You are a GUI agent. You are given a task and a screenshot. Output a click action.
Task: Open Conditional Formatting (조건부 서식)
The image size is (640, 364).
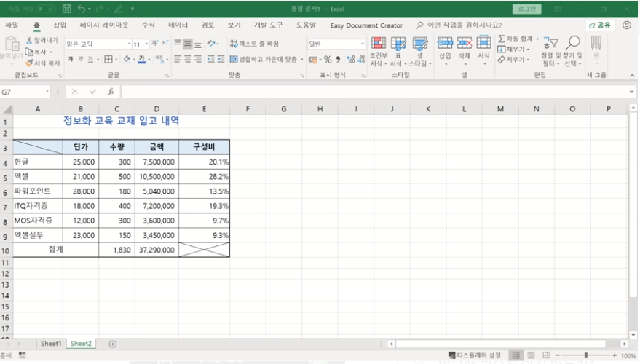379,52
